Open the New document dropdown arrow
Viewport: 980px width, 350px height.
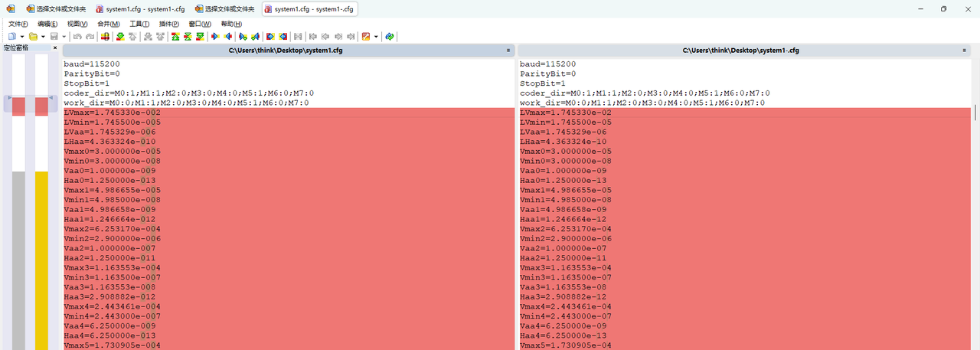pyautogui.click(x=22, y=36)
